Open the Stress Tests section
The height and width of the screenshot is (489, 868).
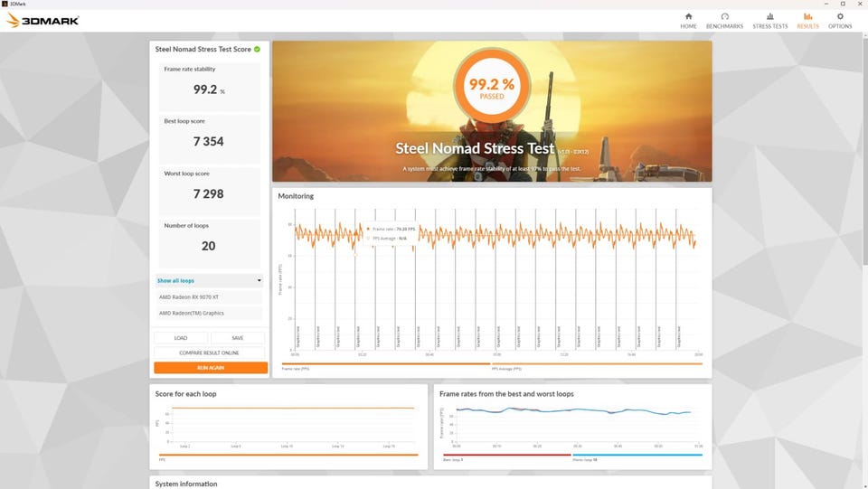[x=769, y=21]
